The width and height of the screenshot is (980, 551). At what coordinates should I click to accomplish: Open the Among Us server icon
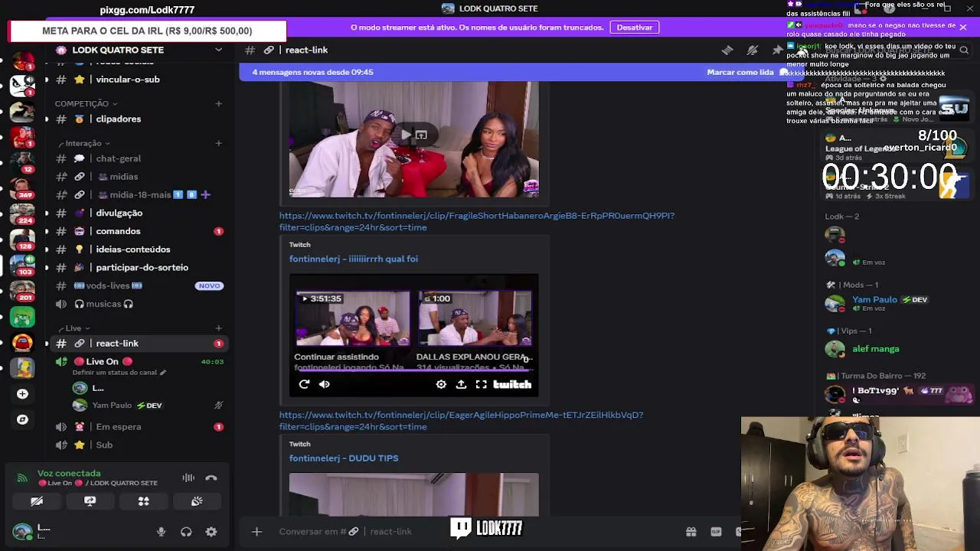(22, 342)
